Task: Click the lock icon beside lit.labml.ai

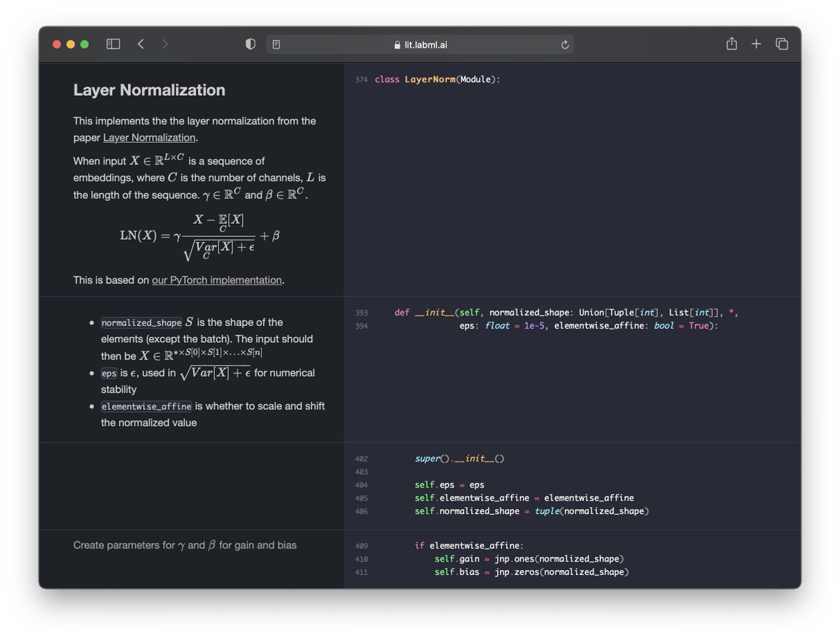Action: click(x=398, y=45)
